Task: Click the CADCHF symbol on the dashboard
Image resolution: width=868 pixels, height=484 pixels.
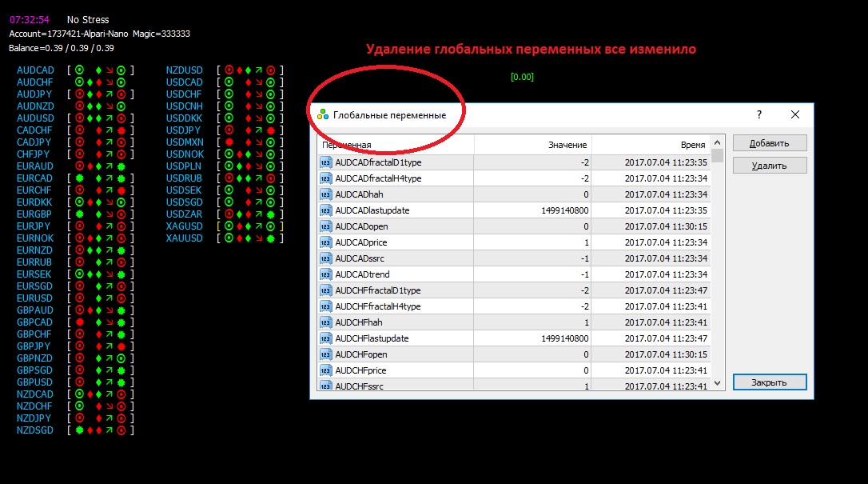Action: tap(34, 130)
